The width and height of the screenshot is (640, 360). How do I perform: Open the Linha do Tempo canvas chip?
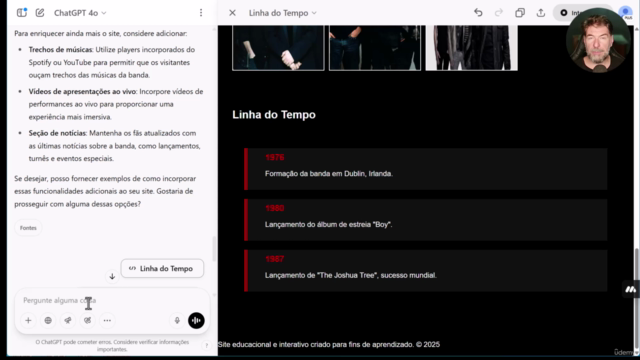pos(162,269)
